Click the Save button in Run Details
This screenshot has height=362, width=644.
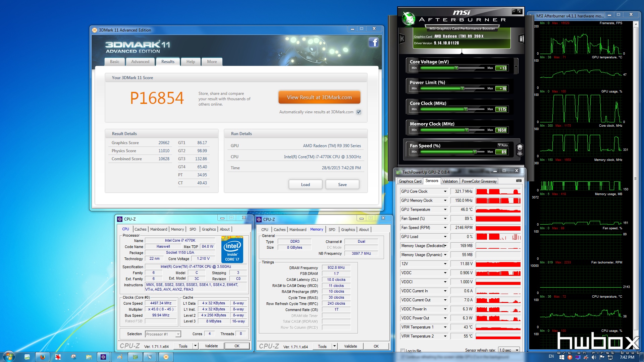coord(342,185)
